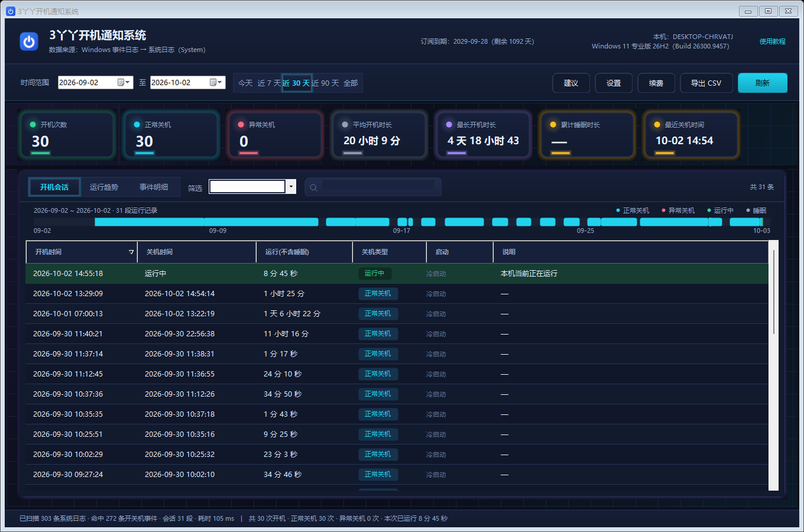The width and height of the screenshot is (804, 532).
Task: Switch to the 开机会话 tab
Action: (54, 187)
